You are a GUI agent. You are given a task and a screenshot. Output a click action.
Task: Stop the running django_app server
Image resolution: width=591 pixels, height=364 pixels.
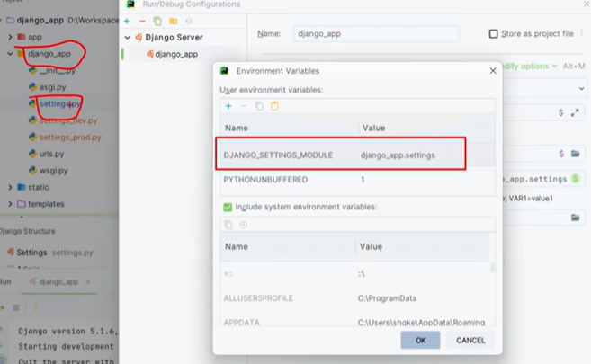[16, 307]
